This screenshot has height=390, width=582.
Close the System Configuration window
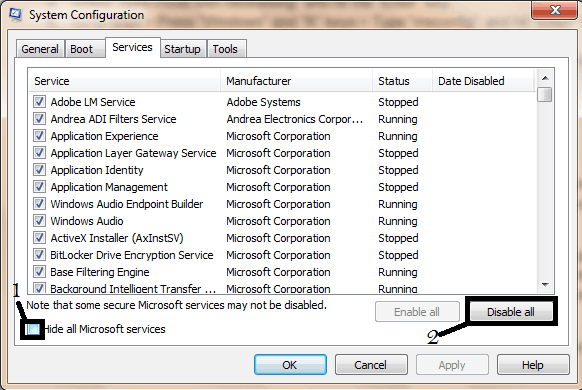click(555, 10)
